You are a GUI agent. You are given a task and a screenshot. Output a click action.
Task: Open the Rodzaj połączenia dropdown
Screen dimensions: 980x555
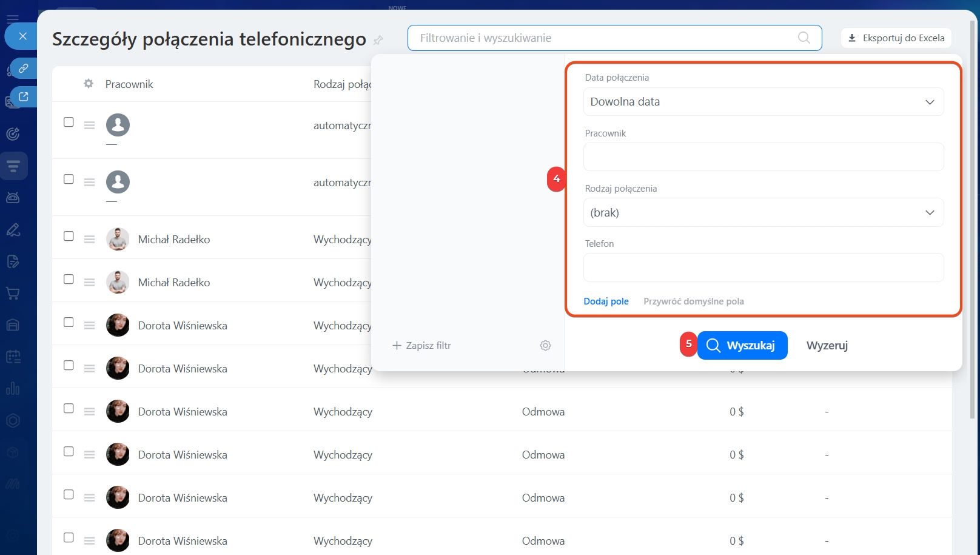(x=763, y=213)
